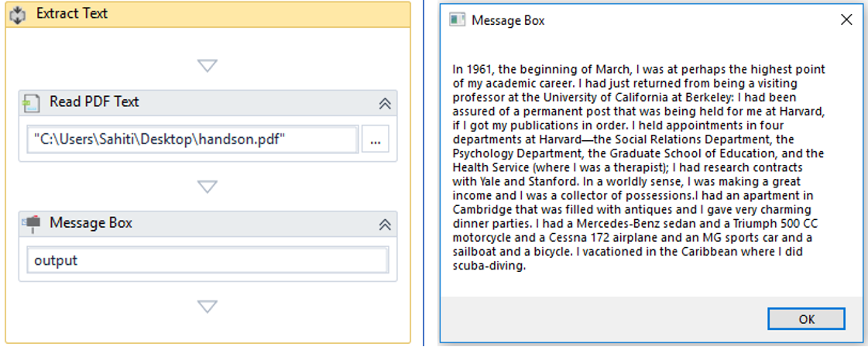Click the output text input field
This screenshot has height=347, width=868.
(x=208, y=260)
